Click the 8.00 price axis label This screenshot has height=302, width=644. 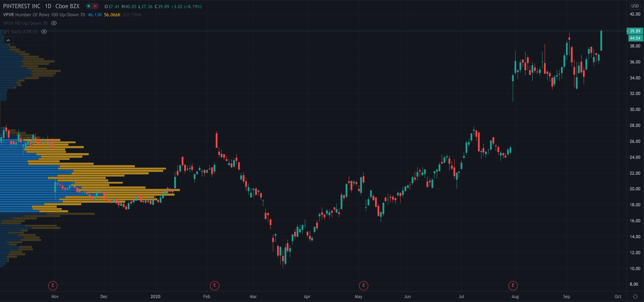click(x=634, y=284)
